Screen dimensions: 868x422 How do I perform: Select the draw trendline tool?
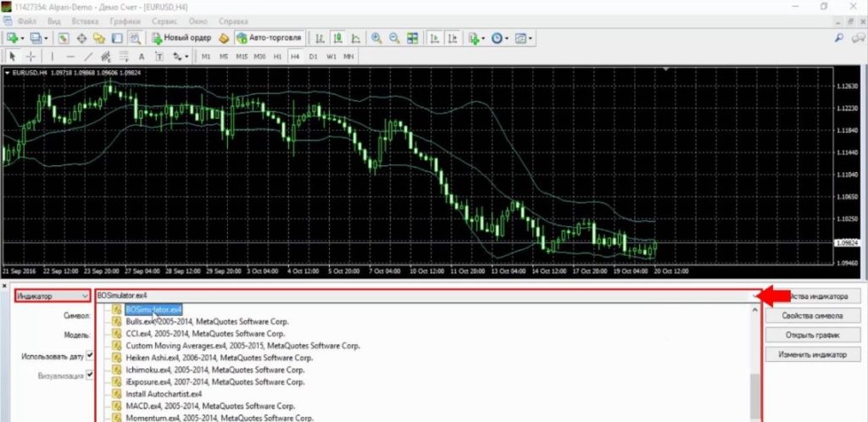click(86, 57)
